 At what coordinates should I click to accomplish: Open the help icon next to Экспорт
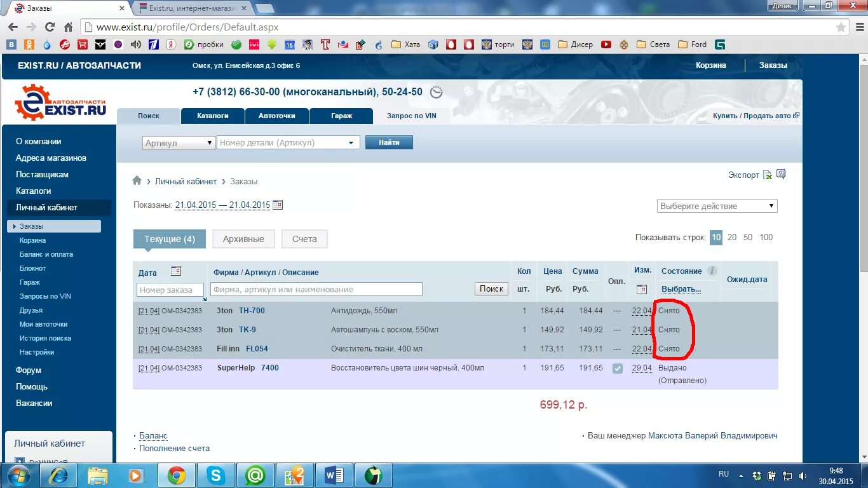pyautogui.click(x=781, y=174)
